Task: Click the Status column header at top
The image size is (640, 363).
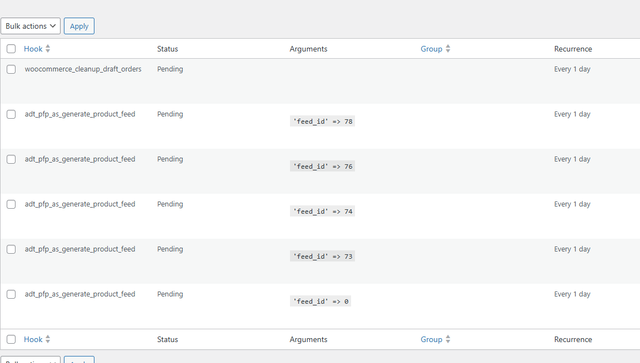Action: [x=168, y=49]
